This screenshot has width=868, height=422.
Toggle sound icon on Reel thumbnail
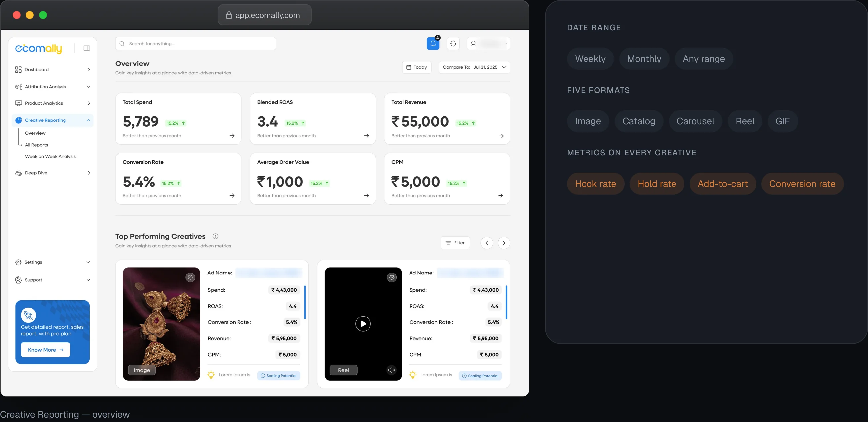coord(391,370)
